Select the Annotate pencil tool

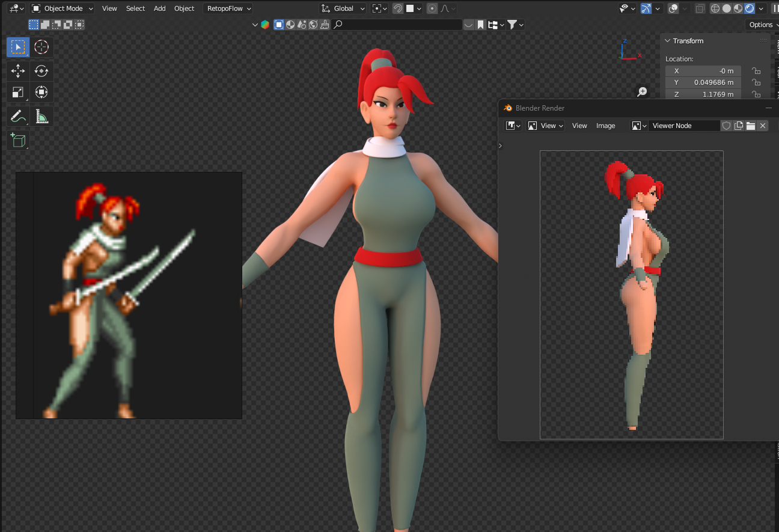pyautogui.click(x=18, y=116)
